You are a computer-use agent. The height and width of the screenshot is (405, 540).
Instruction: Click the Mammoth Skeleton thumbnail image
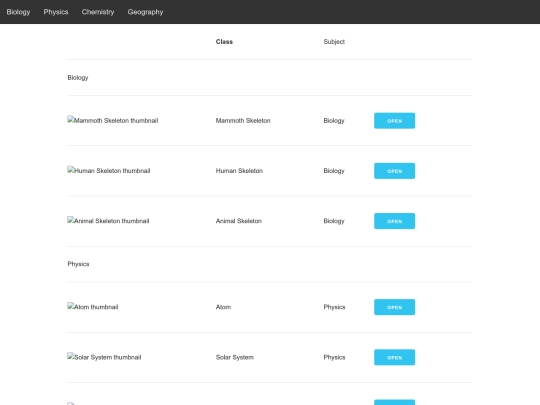click(x=113, y=121)
